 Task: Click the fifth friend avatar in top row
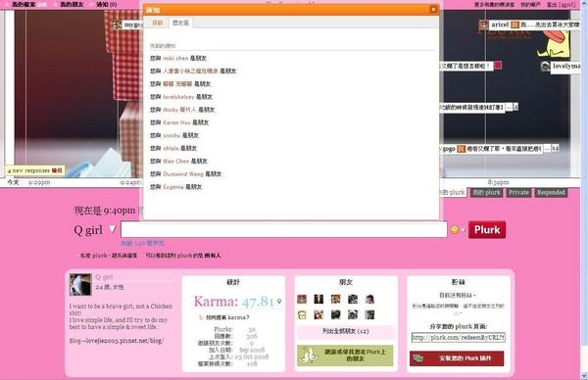click(369, 299)
